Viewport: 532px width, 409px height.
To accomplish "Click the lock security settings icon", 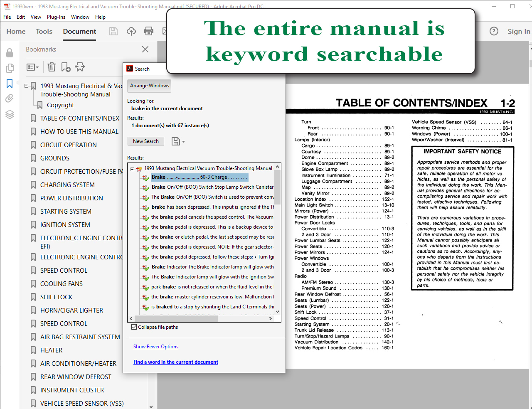I will 10,53.
